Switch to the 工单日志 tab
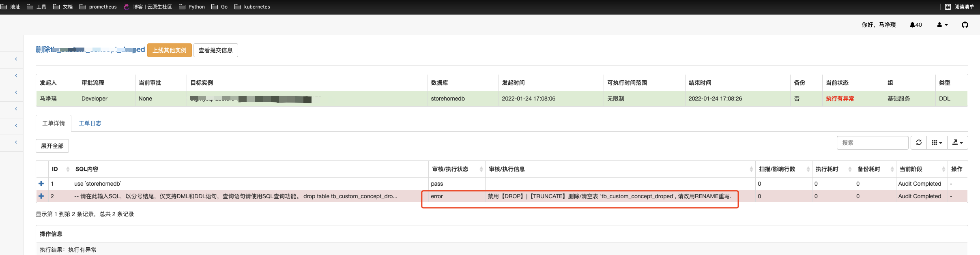The height and width of the screenshot is (255, 980). (x=90, y=123)
